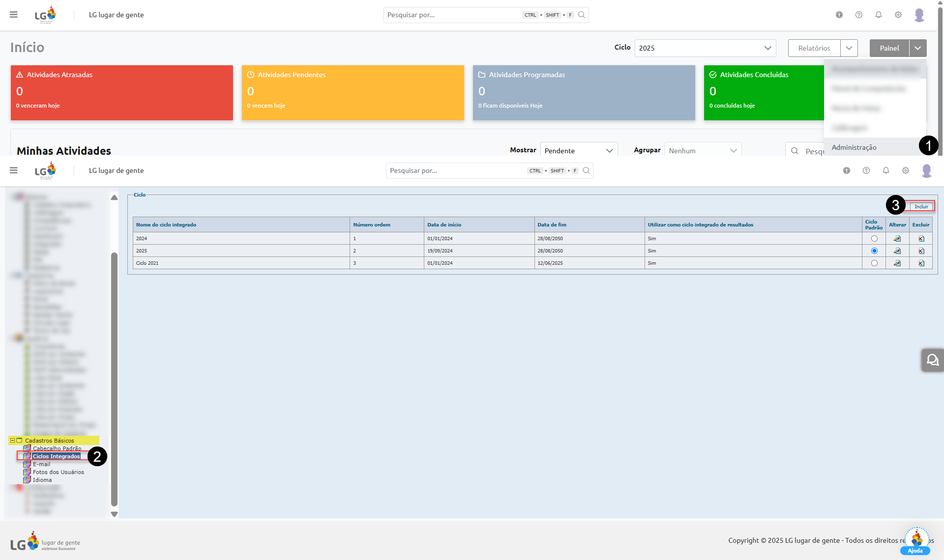Click the Excluir icon for Ciclo 2021
The image size is (944, 560).
coord(921,263)
